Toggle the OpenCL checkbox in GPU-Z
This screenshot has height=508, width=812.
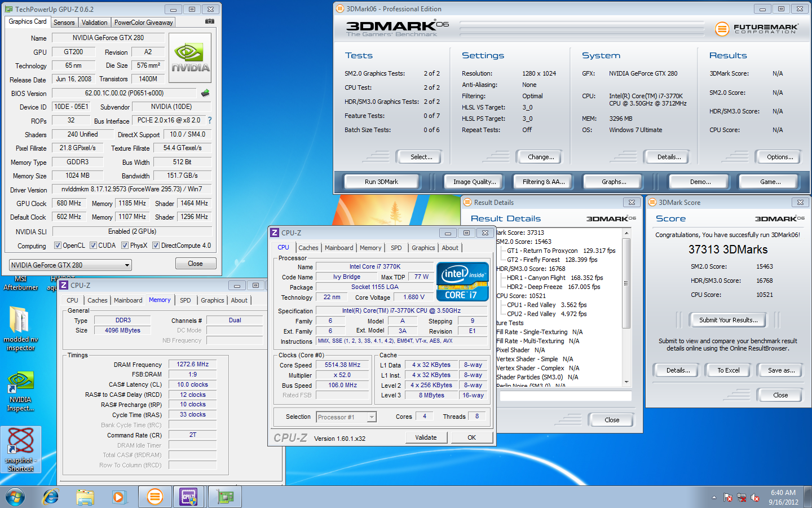pyautogui.click(x=58, y=246)
